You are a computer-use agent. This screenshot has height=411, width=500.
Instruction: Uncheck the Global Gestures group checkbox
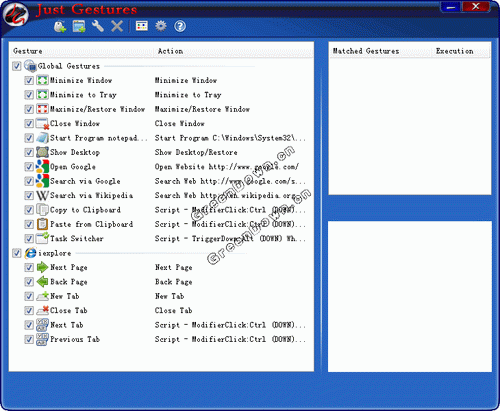click(17, 66)
